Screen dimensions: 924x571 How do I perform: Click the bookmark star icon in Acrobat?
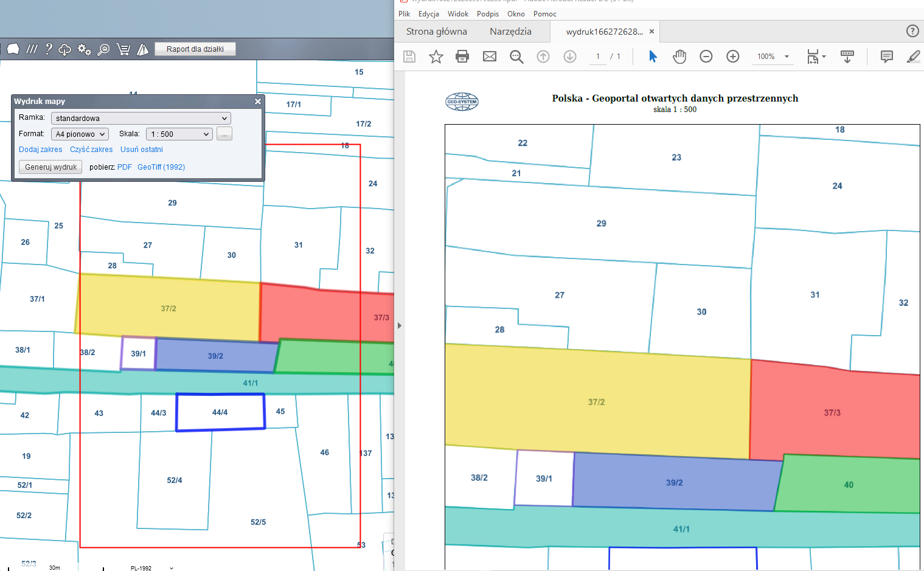point(436,57)
